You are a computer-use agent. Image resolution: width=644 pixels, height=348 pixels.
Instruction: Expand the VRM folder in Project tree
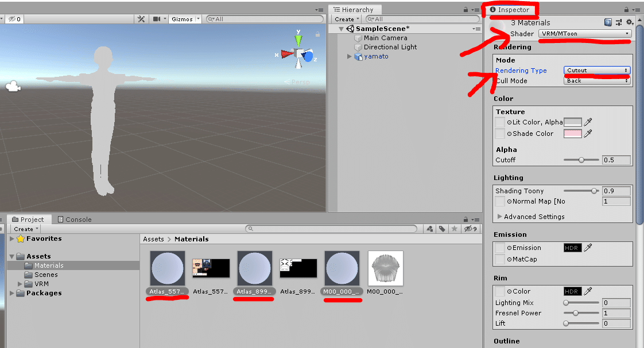pos(20,284)
